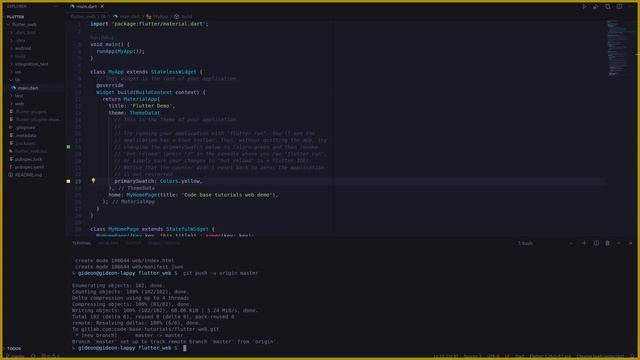
Task: Create a new terminal with the plus icon
Action: tap(584, 243)
